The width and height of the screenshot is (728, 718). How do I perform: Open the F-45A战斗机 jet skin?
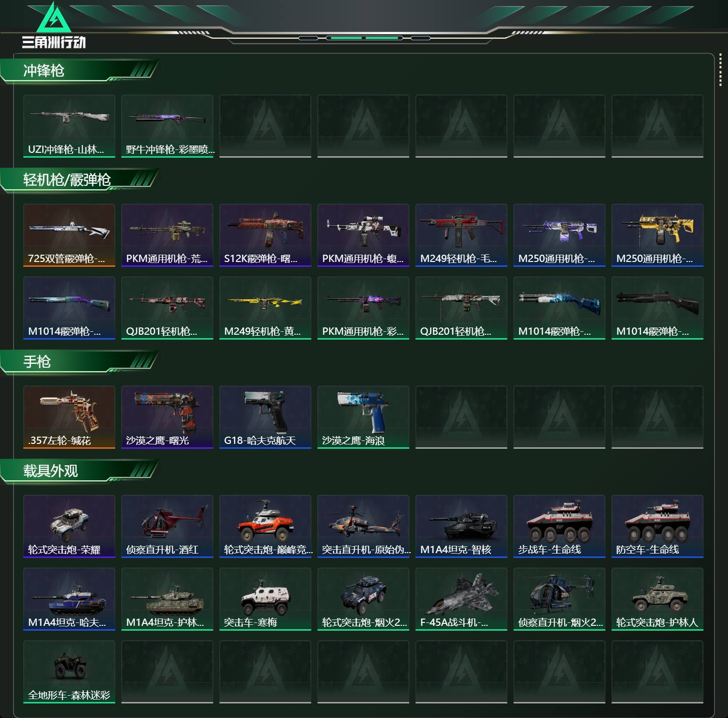click(x=461, y=599)
